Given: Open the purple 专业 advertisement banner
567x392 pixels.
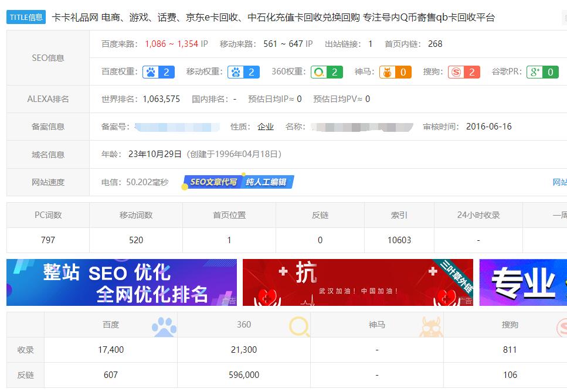Looking at the screenshot, I should coord(523,282).
